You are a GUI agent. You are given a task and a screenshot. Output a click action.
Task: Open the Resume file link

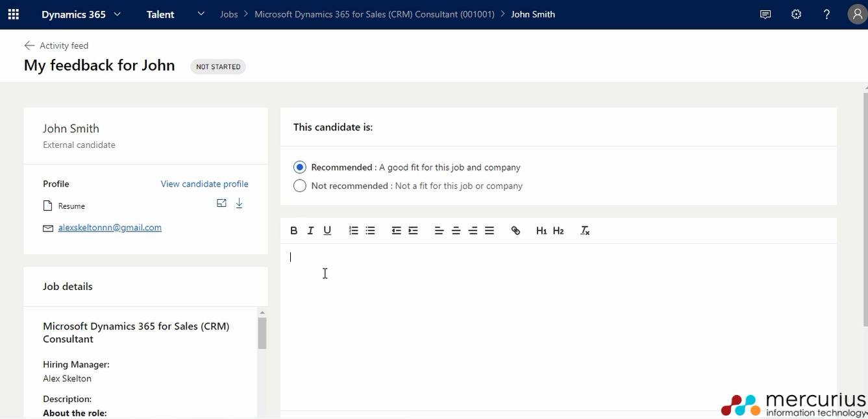(x=71, y=206)
